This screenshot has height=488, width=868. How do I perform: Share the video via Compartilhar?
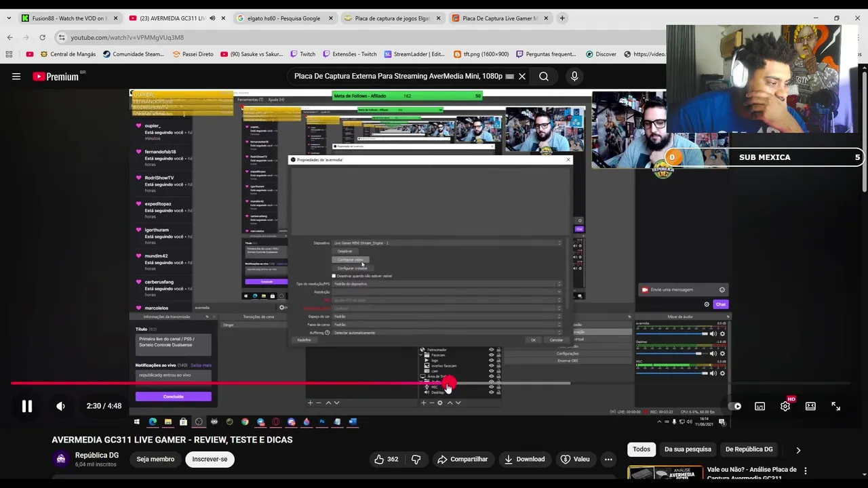(462, 460)
